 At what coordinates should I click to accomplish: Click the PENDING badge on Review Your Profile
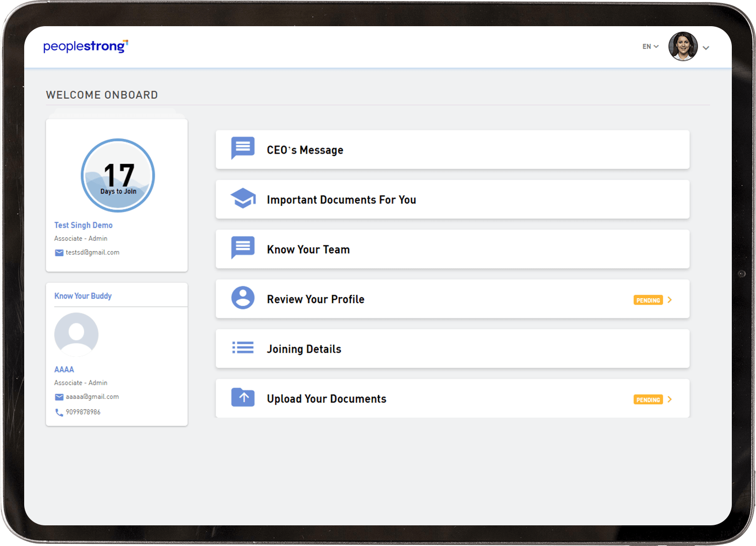(648, 300)
